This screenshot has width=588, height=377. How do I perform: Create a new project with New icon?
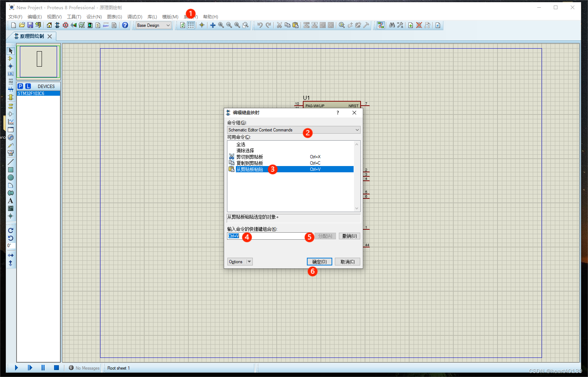coord(14,25)
